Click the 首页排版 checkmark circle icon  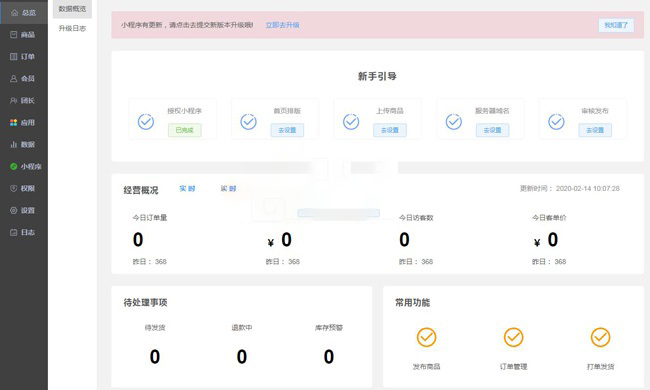click(x=248, y=122)
